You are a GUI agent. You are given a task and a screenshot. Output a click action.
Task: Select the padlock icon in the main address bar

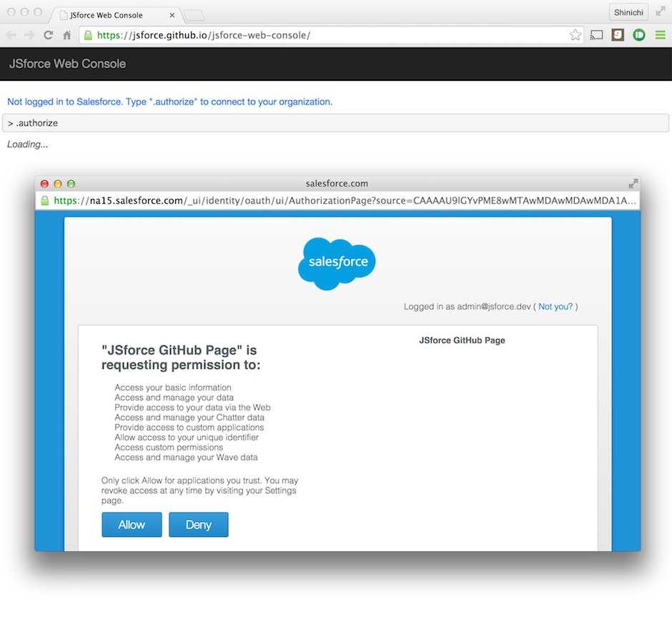click(x=87, y=34)
